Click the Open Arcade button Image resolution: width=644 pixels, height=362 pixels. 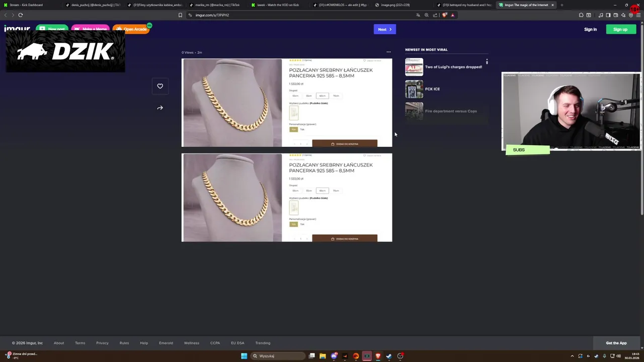point(131,29)
